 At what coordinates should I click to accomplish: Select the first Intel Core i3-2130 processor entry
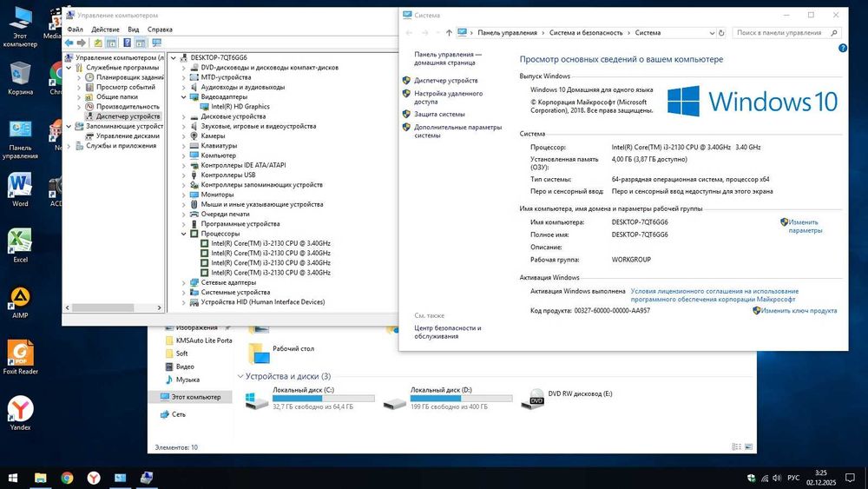pos(271,243)
